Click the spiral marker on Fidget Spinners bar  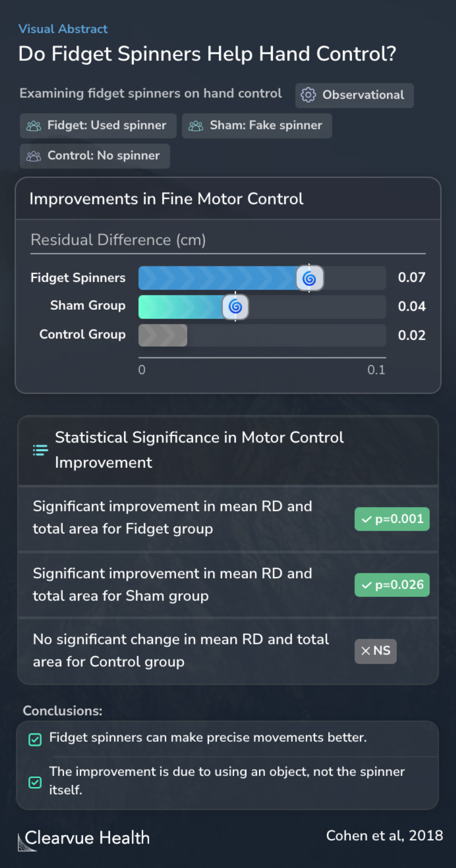(309, 278)
